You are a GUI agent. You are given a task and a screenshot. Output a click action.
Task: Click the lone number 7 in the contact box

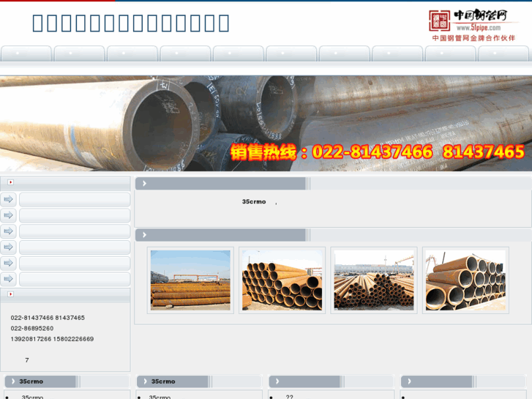27,360
